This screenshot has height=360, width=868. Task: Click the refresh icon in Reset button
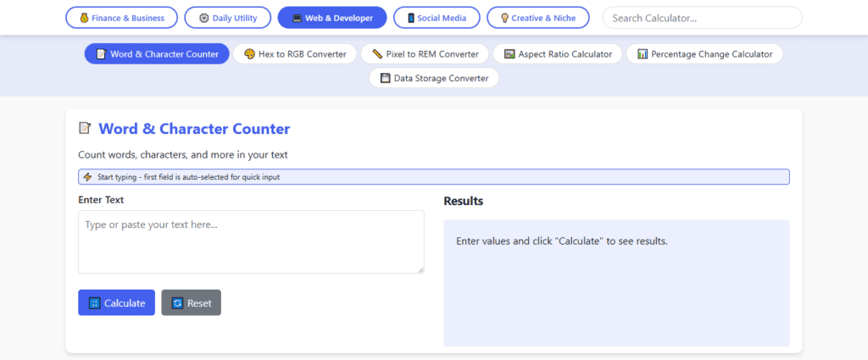[x=177, y=303]
